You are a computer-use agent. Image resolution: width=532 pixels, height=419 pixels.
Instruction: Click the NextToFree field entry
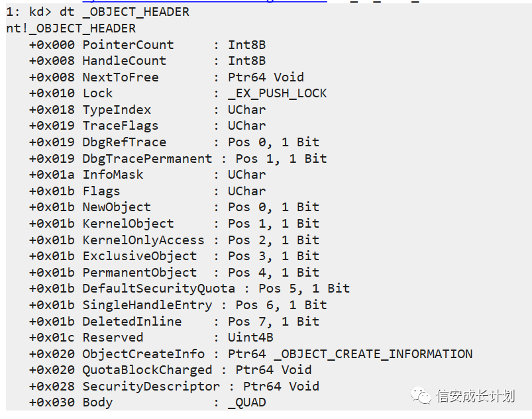point(120,77)
